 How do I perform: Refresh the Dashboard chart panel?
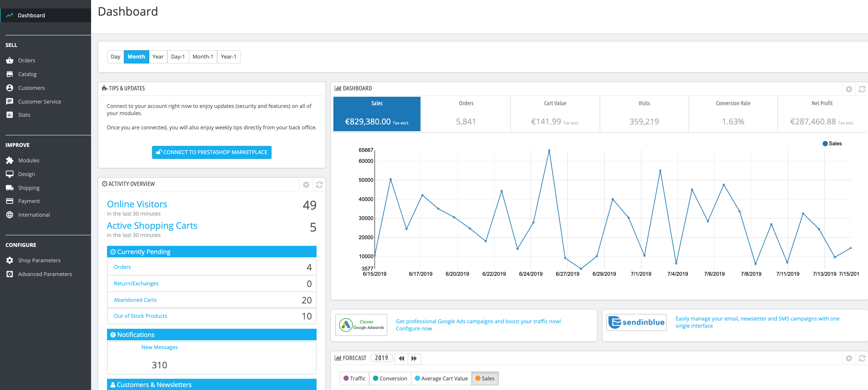[x=862, y=89]
